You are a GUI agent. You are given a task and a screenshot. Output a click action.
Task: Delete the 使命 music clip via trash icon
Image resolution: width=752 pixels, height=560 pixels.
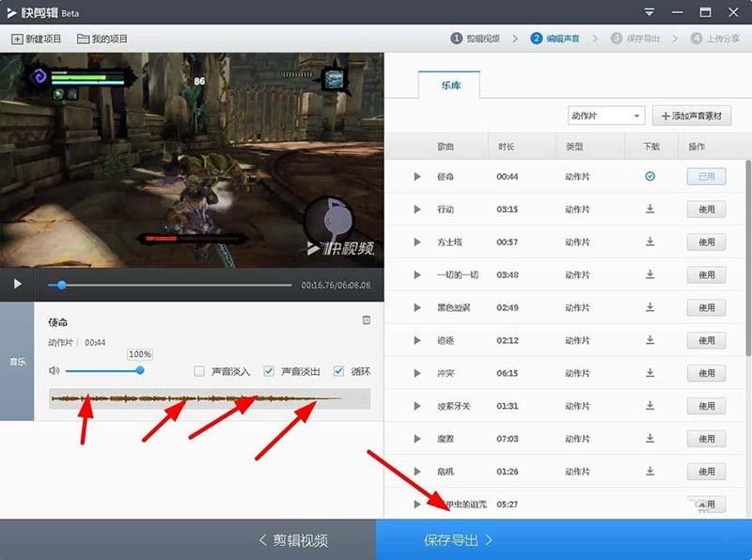pyautogui.click(x=367, y=320)
